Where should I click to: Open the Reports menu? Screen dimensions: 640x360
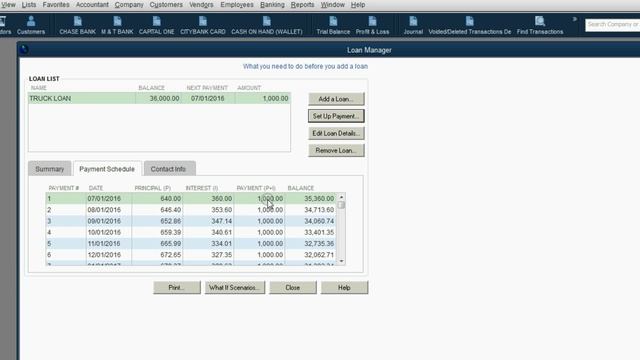(302, 5)
